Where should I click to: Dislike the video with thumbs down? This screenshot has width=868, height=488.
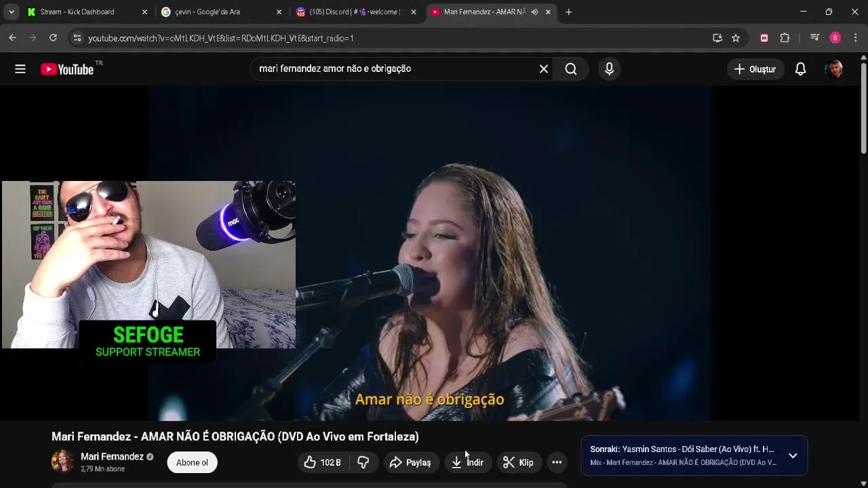click(363, 462)
